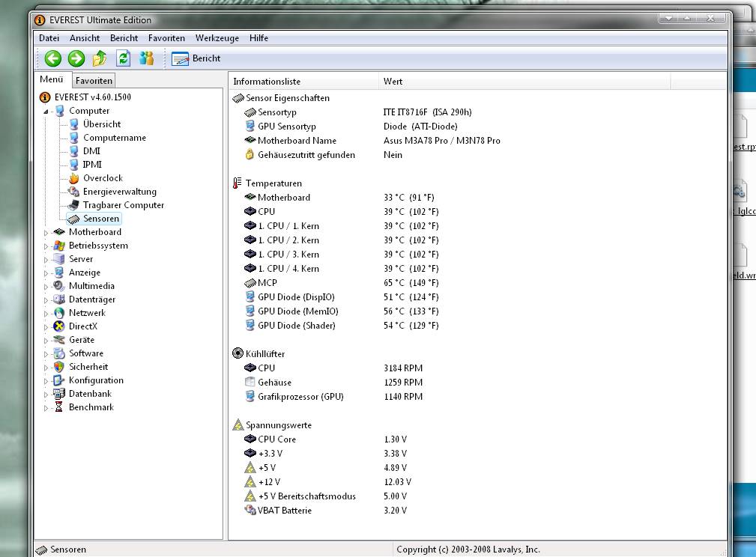Open the Ansicht menu
Viewport: 756px width, 557px height.
85,38
